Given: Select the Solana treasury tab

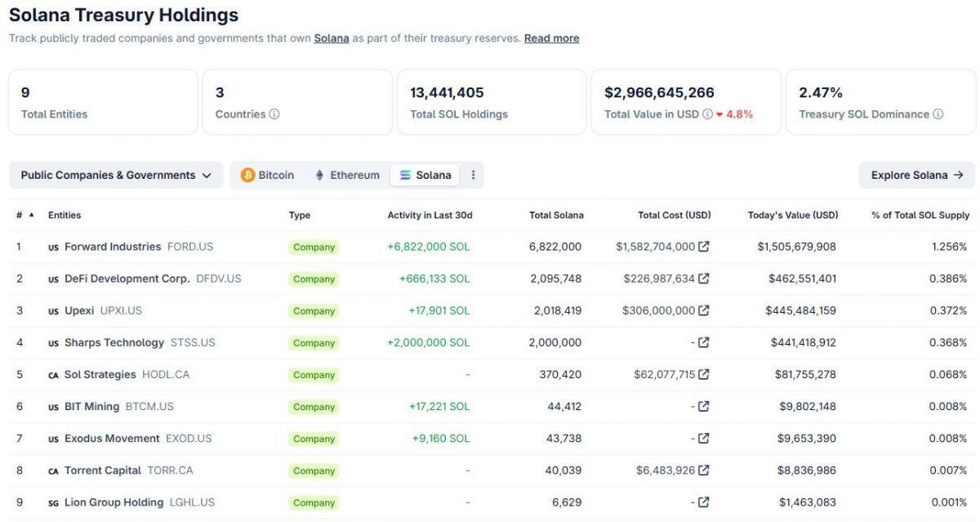Looking at the screenshot, I should 425,175.
